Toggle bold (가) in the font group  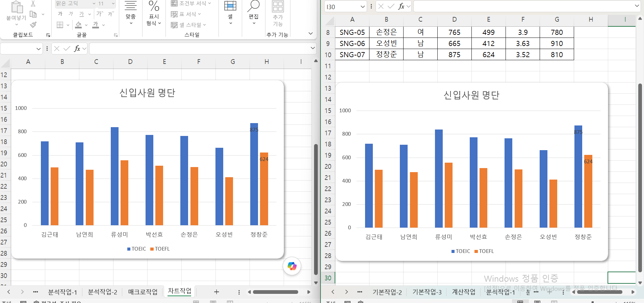[60, 14]
